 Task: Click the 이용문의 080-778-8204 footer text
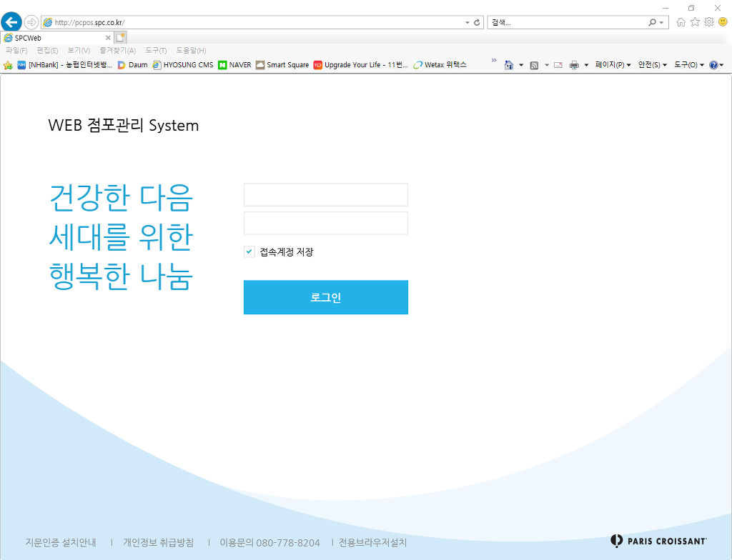(269, 542)
